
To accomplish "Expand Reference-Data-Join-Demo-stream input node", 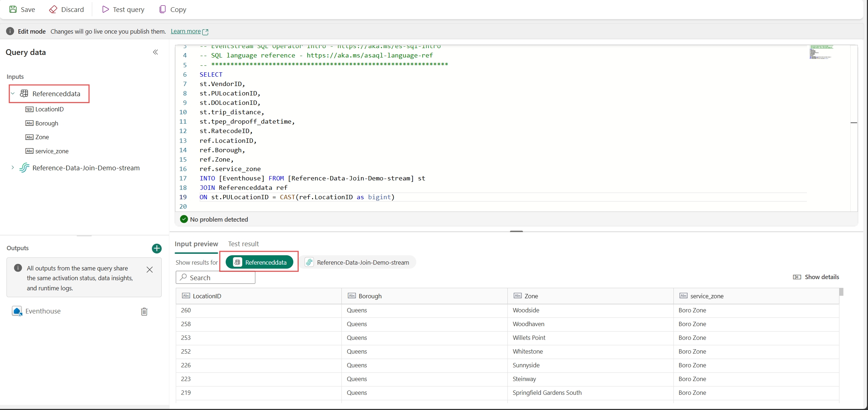I will [x=13, y=168].
